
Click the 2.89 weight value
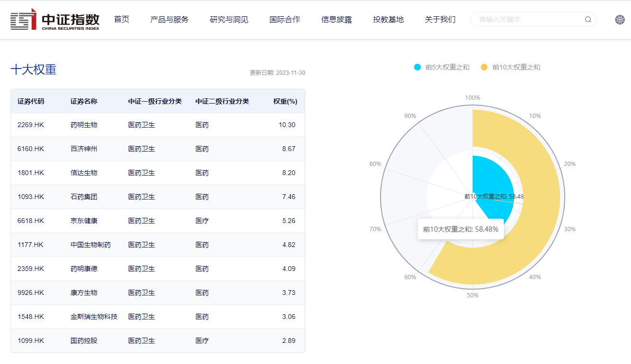click(x=289, y=341)
